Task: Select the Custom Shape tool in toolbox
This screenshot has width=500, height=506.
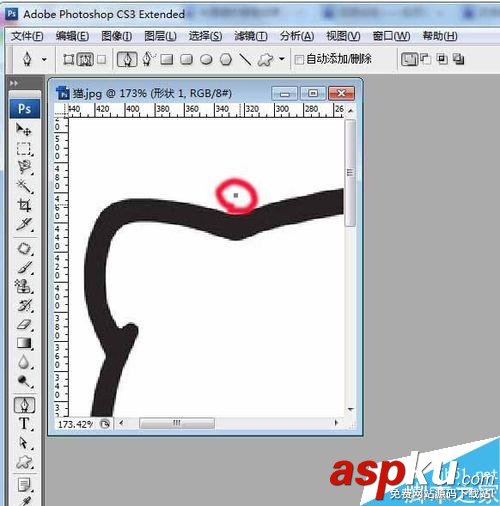Action: (24, 462)
